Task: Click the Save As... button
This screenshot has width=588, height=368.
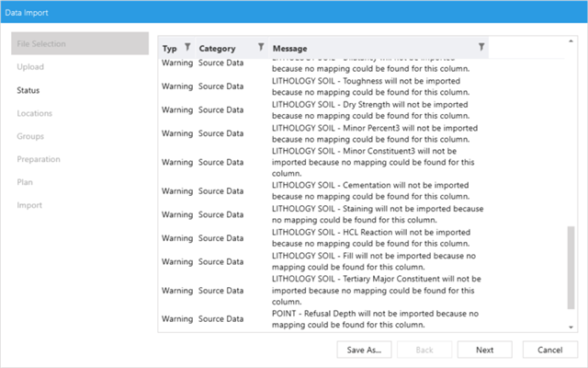Action: tap(365, 350)
